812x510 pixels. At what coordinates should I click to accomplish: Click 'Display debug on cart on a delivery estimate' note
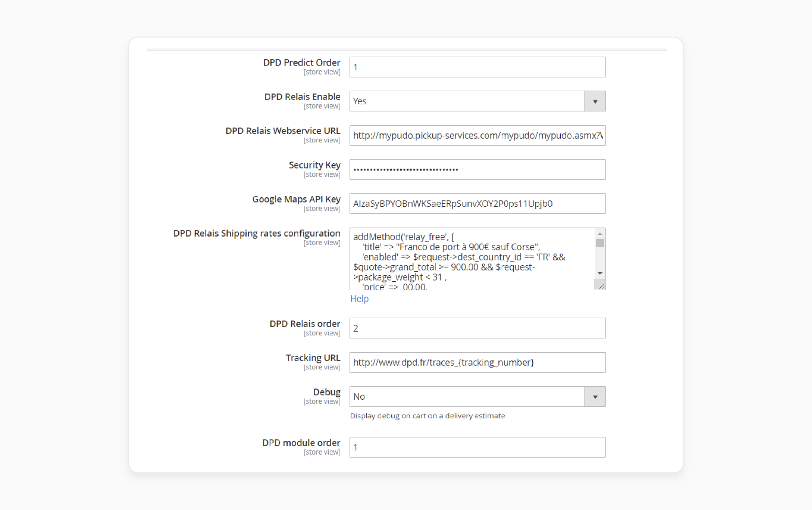click(x=427, y=416)
